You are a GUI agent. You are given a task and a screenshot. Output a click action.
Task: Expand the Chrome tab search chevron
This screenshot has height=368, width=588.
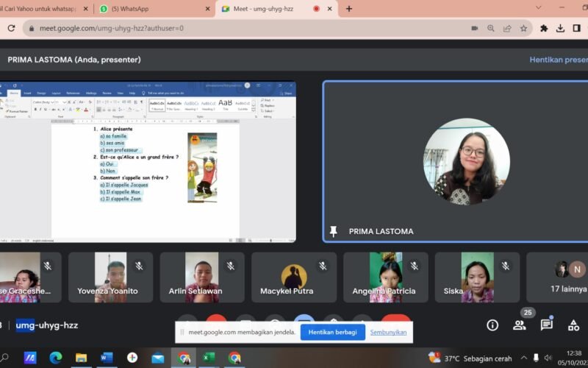point(539,8)
